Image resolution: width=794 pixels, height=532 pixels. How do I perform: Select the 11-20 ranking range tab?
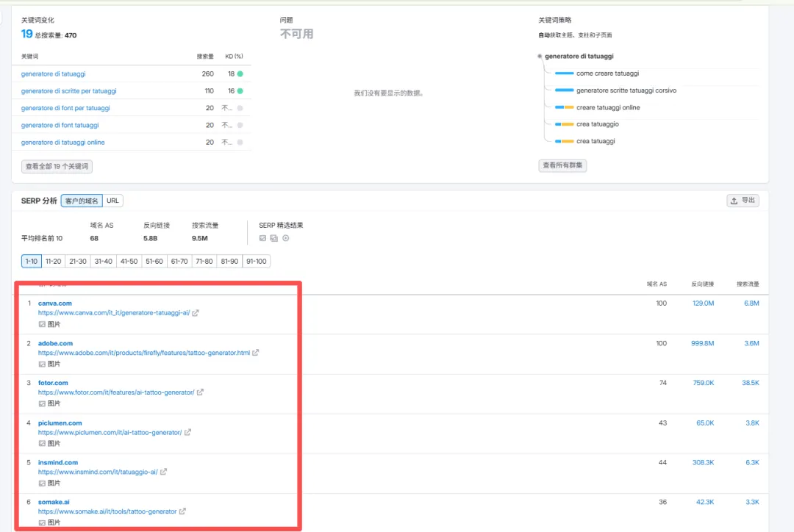[x=53, y=261]
